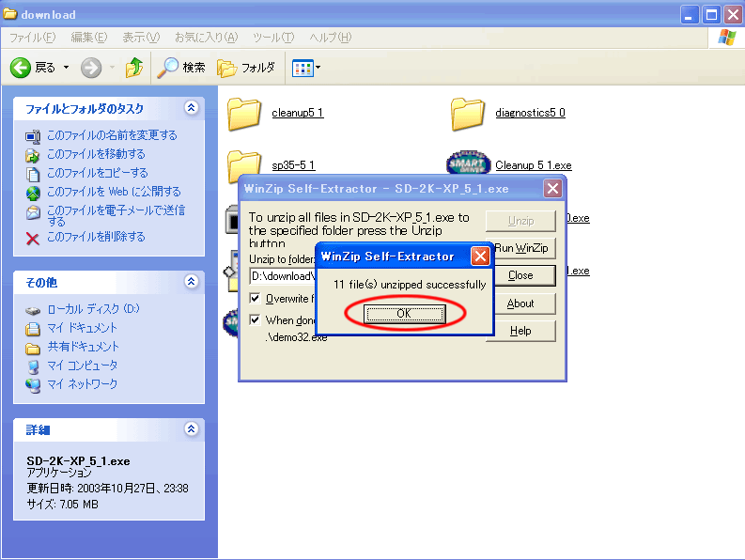Open the 表示(V) menu

(141, 37)
